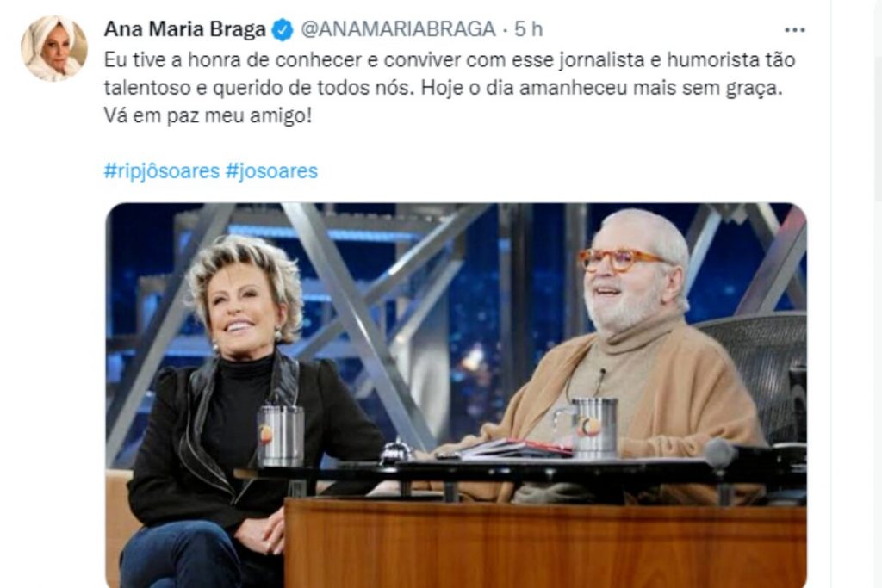Click the metal mug beside the woman

tap(280, 436)
